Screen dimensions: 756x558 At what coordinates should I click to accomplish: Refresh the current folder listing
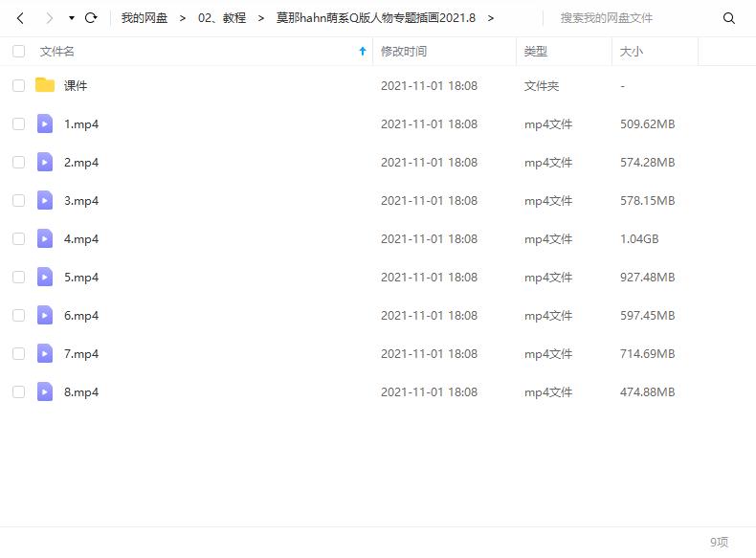click(91, 18)
